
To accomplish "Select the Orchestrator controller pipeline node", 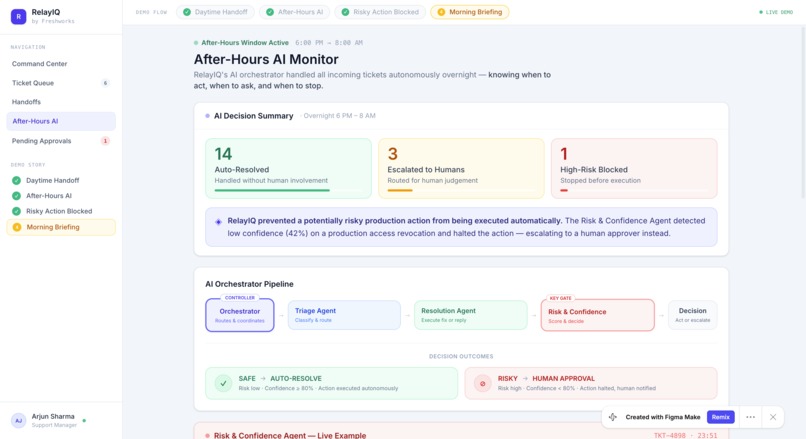I will pos(240,315).
